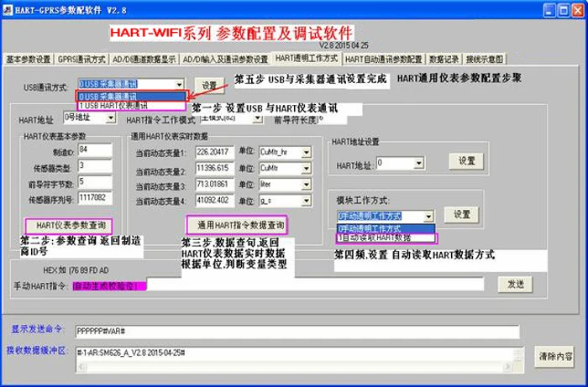Select 0手动透明工作方式 option
Image resolution: width=588 pixels, height=387 pixels.
[x=386, y=228]
